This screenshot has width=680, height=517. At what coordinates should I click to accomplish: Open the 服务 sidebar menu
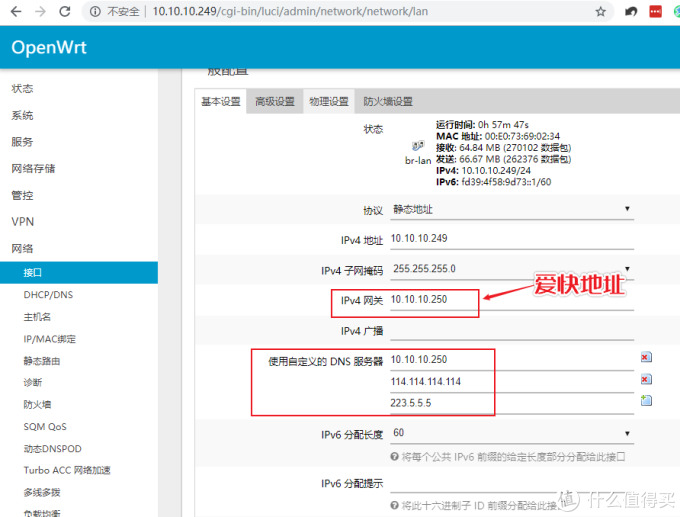22,142
